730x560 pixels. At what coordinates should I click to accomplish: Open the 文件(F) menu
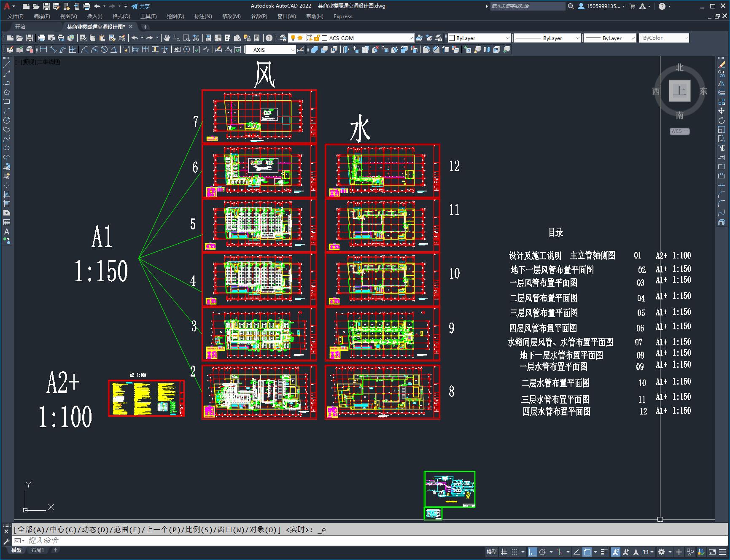pyautogui.click(x=16, y=16)
